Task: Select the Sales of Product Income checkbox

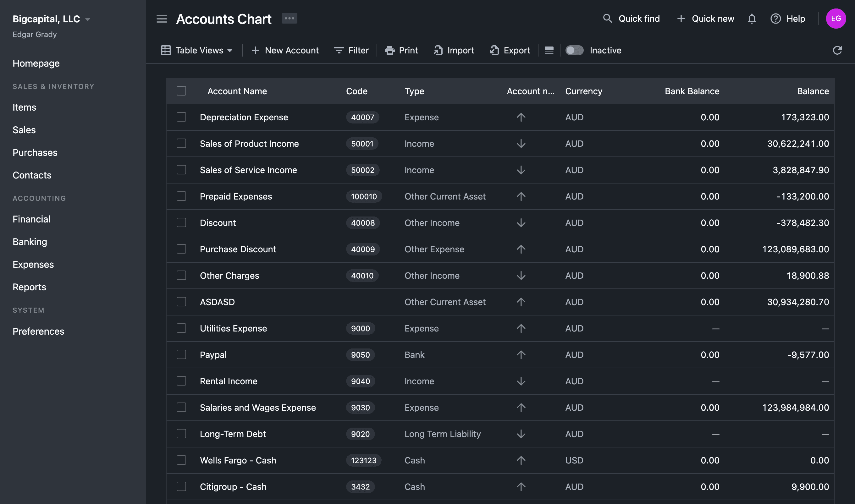Action: click(x=181, y=143)
